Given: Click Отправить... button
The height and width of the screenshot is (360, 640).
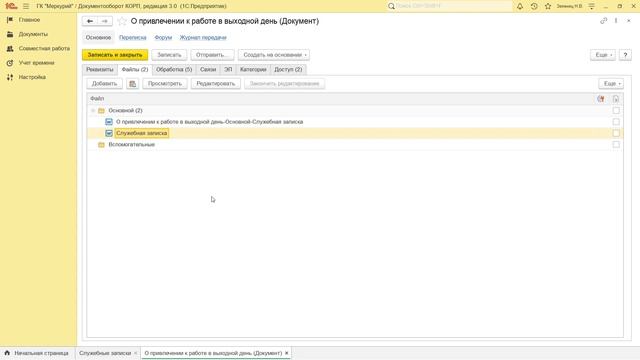Looking at the screenshot, I should 212,55.
